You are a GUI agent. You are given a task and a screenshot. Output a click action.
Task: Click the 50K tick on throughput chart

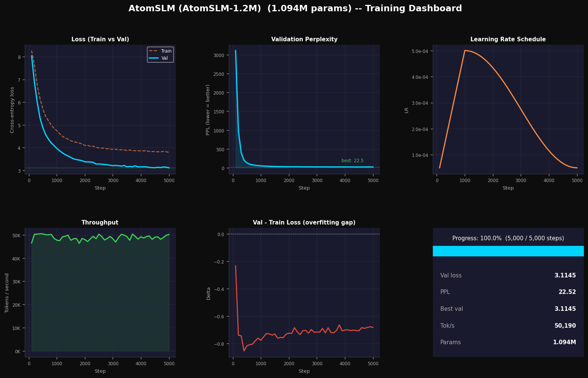(x=17, y=235)
